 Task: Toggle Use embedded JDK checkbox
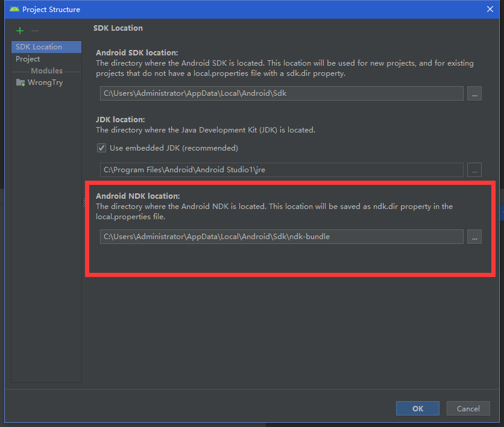pos(101,148)
